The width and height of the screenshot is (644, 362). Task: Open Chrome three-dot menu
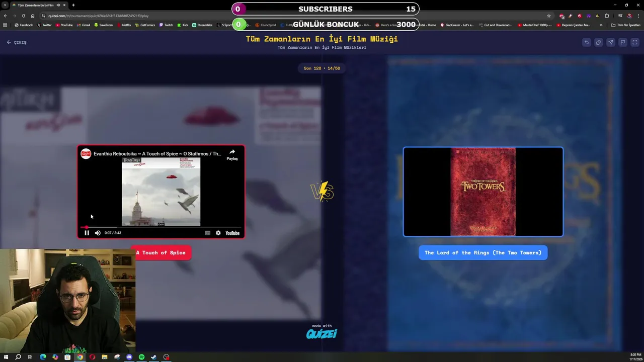[638, 16]
